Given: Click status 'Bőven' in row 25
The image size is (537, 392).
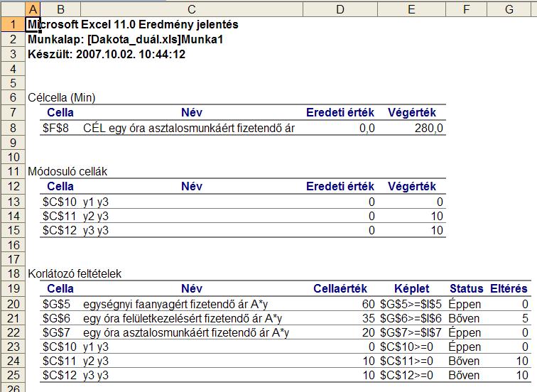Looking at the screenshot, I should [x=464, y=376].
